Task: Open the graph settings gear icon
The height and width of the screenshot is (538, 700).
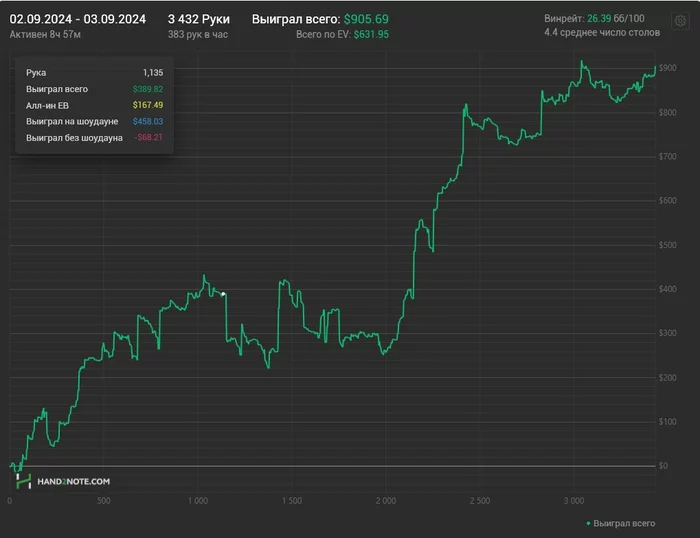Action: click(680, 21)
